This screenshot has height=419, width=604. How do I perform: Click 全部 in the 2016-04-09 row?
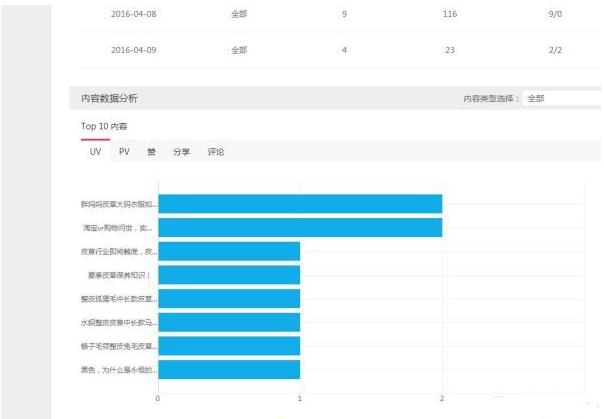[239, 50]
